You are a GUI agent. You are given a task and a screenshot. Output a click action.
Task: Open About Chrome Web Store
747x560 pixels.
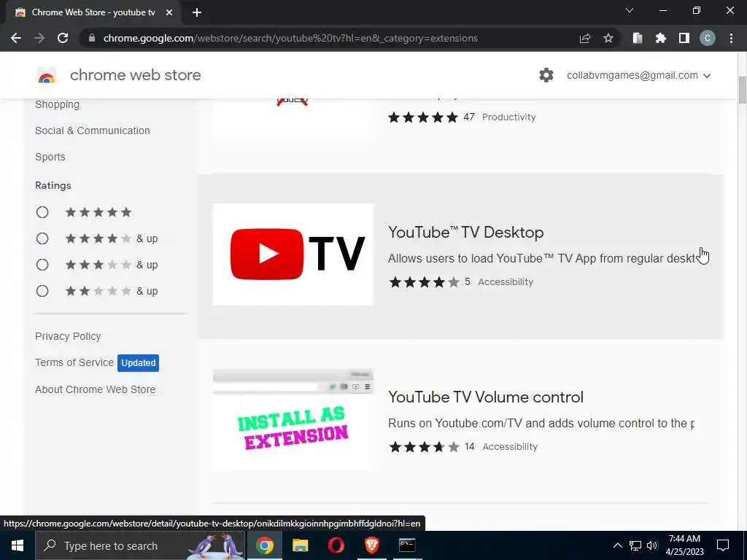tap(96, 389)
